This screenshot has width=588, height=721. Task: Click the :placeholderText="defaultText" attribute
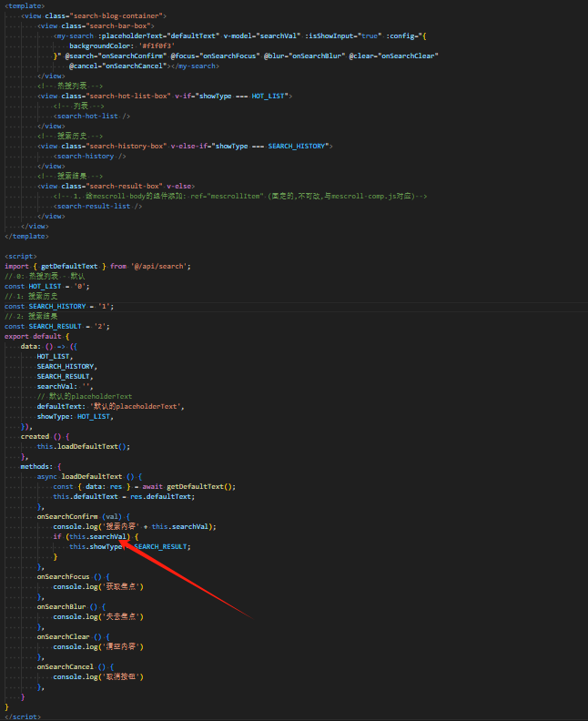tap(158, 36)
